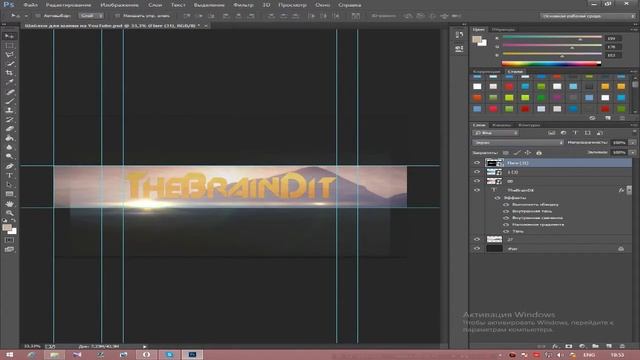Open the Экран blend mode dropdown
Screen dimensions: 640x360
pos(518,142)
